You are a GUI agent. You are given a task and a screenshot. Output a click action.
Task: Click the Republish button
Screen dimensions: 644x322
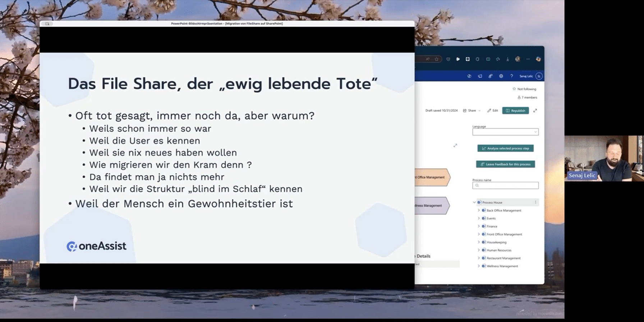coord(515,111)
